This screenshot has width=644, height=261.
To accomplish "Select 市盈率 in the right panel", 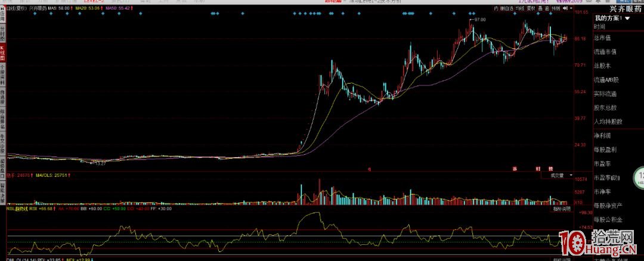I will coord(602,164).
